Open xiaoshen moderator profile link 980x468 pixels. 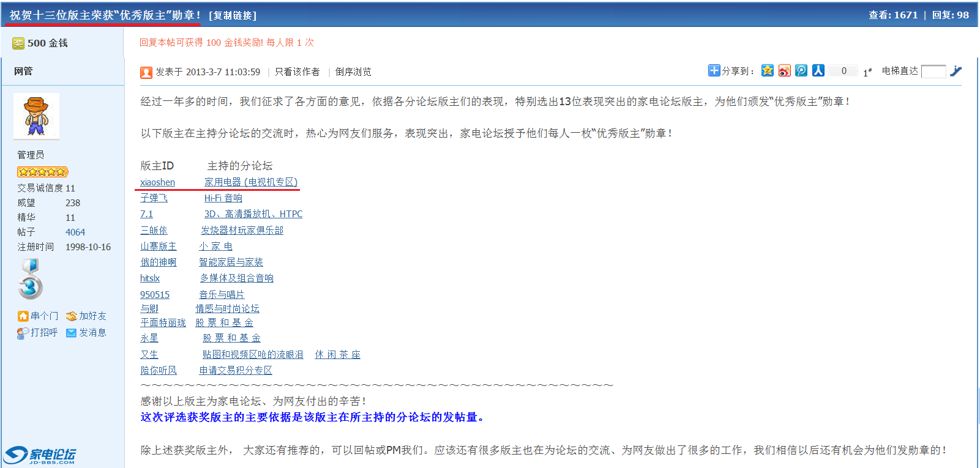click(157, 182)
